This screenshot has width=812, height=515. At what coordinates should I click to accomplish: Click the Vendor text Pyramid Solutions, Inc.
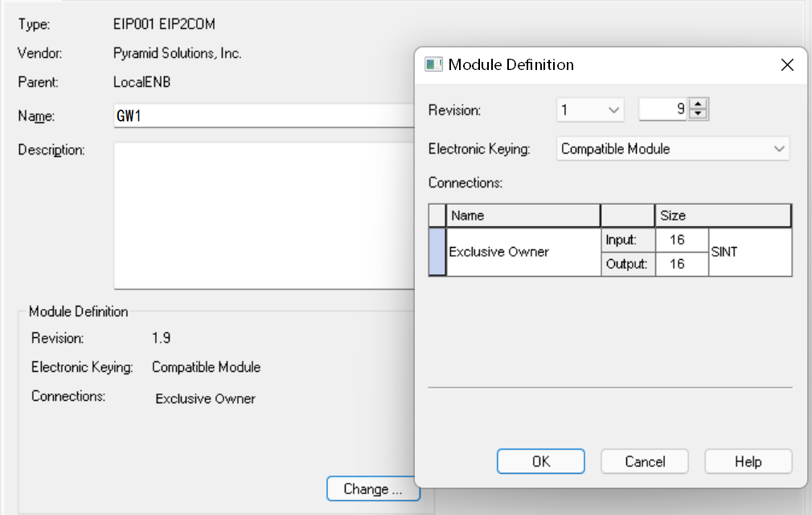point(177,53)
